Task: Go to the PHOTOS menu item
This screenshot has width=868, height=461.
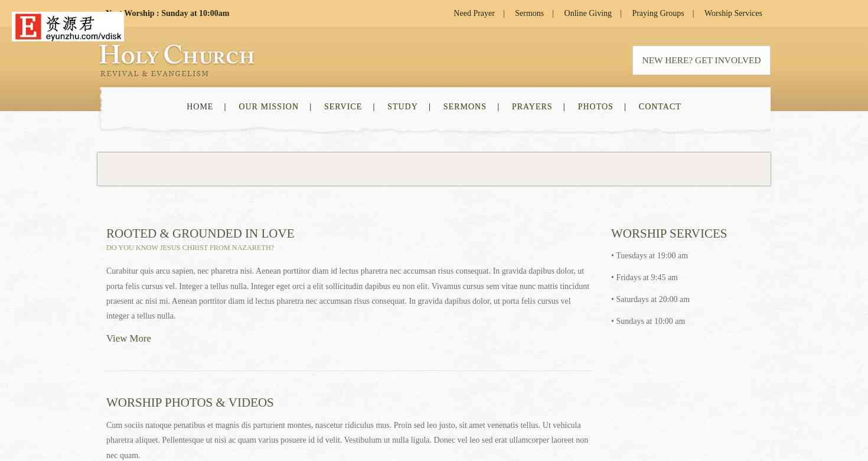Action: (x=595, y=107)
